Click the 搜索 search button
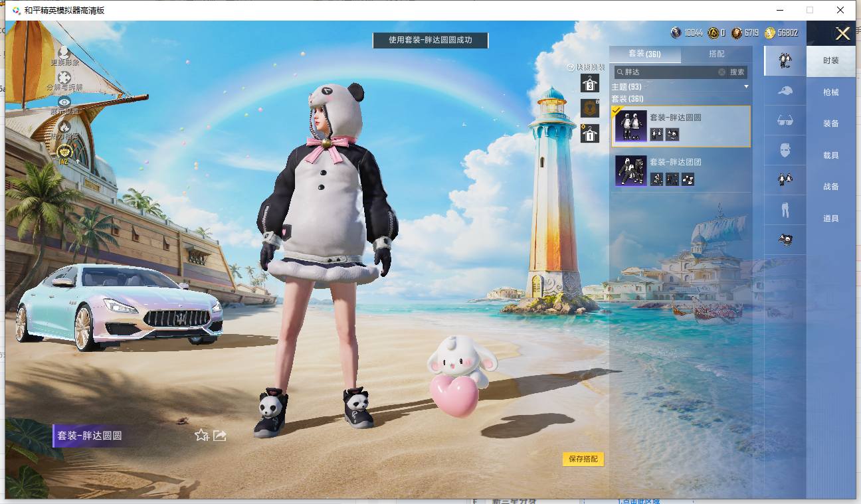 click(737, 72)
